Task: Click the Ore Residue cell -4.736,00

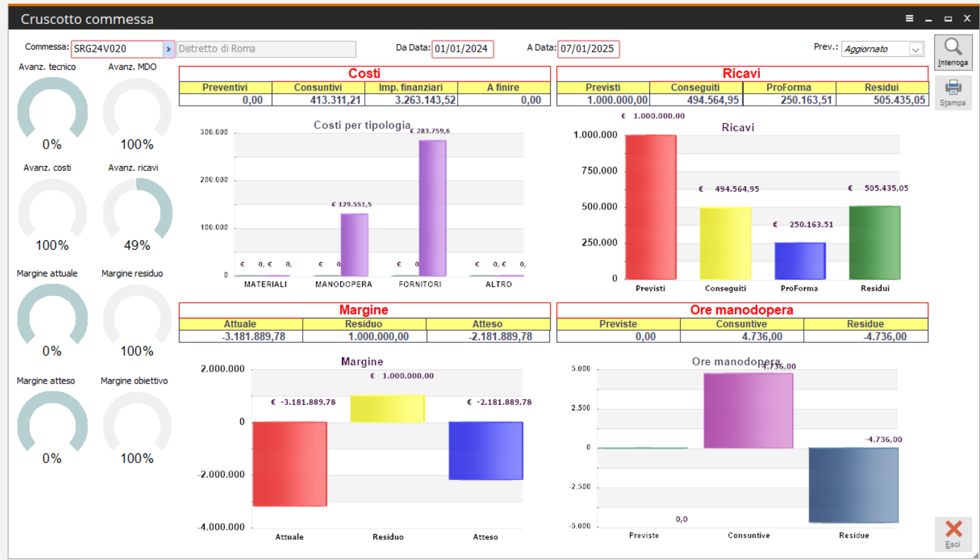Action: [866, 337]
